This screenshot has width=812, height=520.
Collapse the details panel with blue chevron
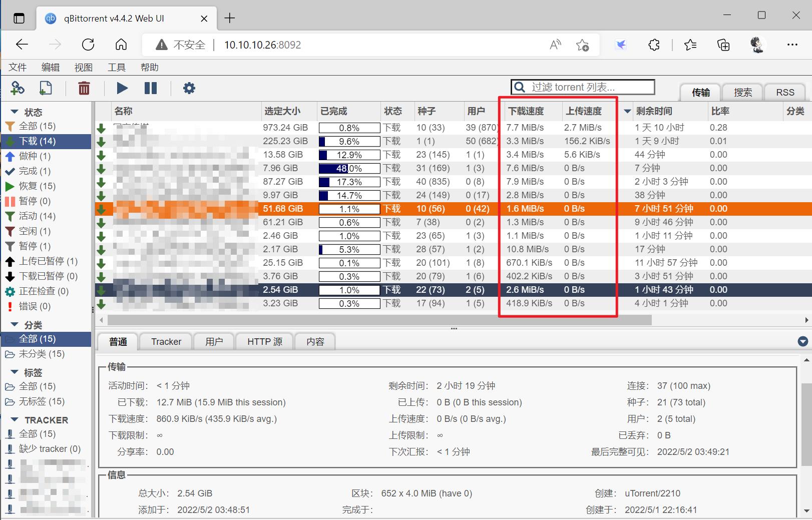coord(803,341)
